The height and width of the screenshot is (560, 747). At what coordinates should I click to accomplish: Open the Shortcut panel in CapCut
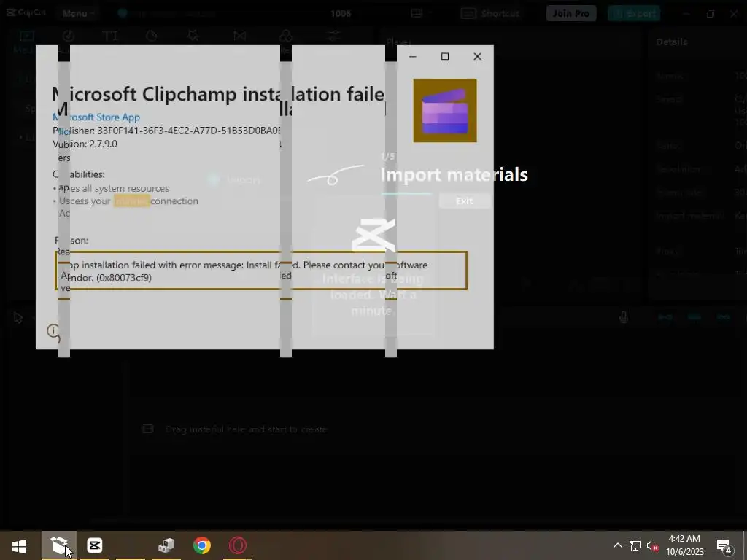point(490,13)
